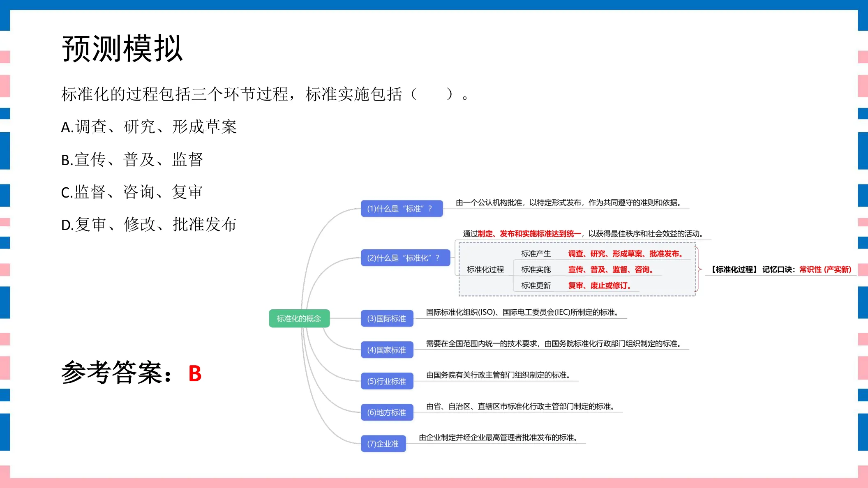Click red text 复审、废止或修订
Viewport: 868px width, 488px height.
point(600,285)
